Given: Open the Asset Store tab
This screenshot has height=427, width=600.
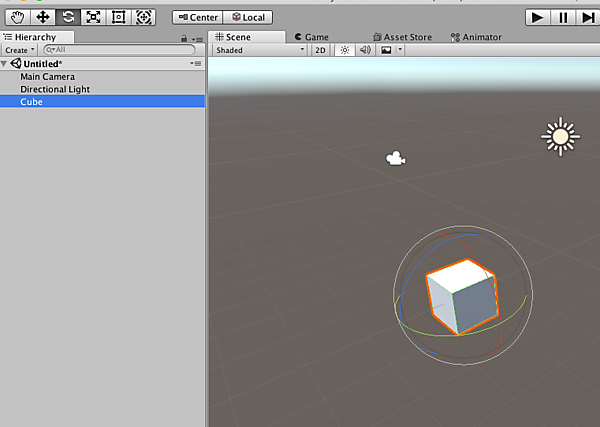Looking at the screenshot, I should [401, 37].
